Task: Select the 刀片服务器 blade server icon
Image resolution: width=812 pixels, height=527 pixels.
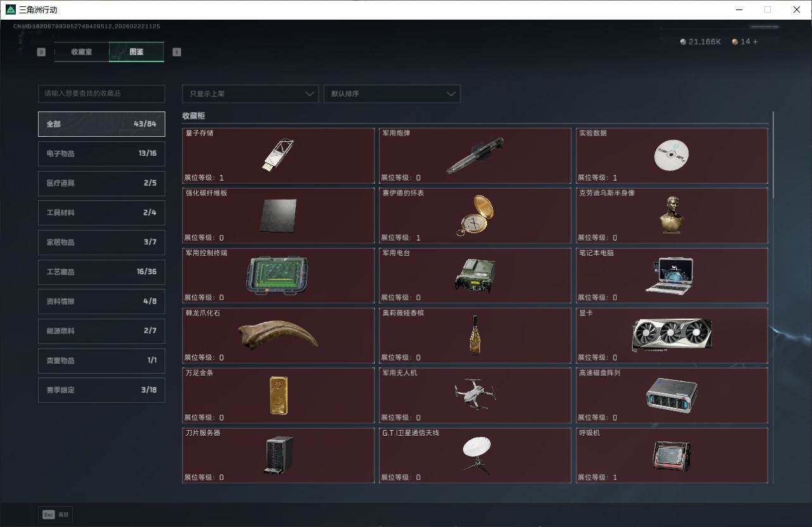Action: (x=278, y=455)
